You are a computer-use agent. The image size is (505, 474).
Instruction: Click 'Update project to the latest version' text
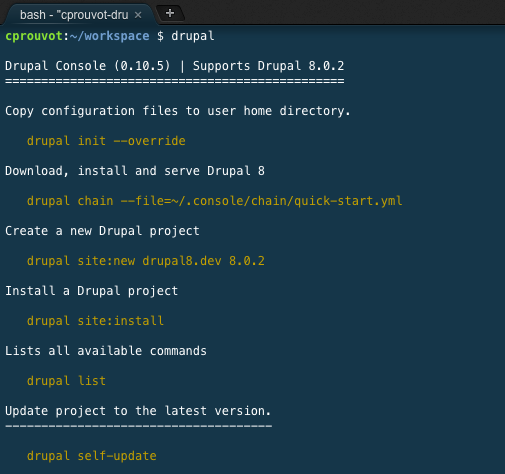138,411
